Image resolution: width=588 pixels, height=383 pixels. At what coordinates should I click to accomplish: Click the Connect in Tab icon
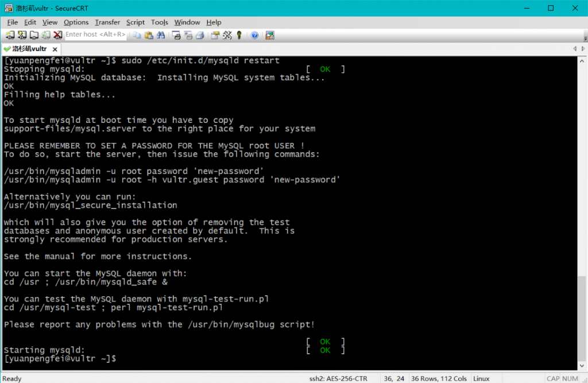(34, 35)
